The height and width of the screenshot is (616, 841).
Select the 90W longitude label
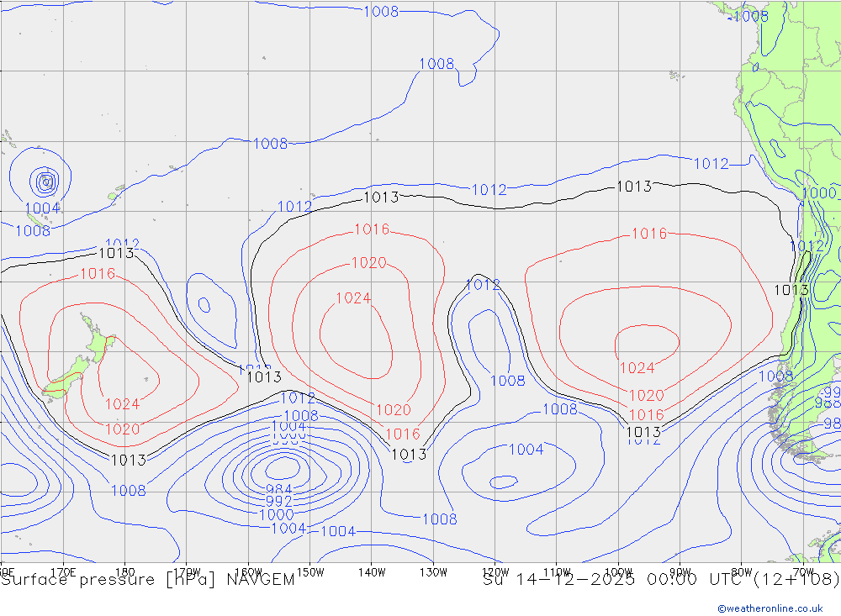pyautogui.click(x=680, y=572)
